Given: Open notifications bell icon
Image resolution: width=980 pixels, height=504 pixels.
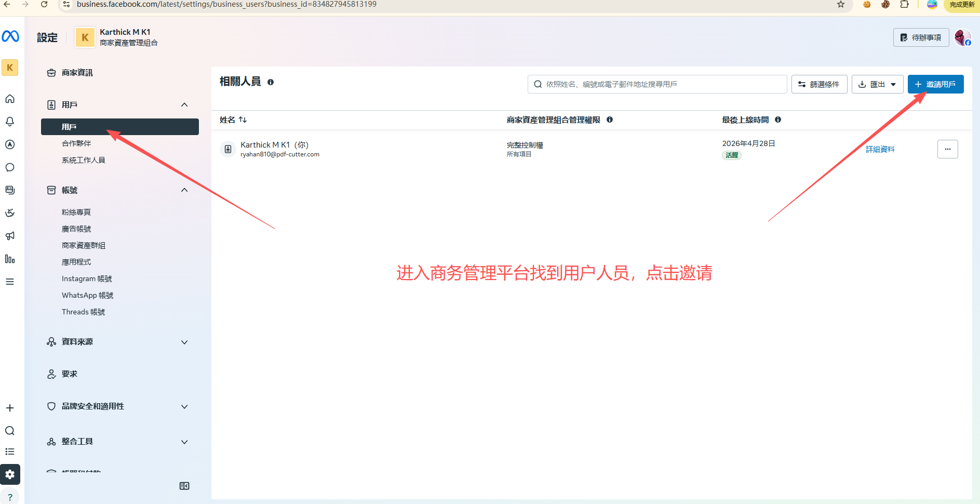Looking at the screenshot, I should click(x=10, y=122).
